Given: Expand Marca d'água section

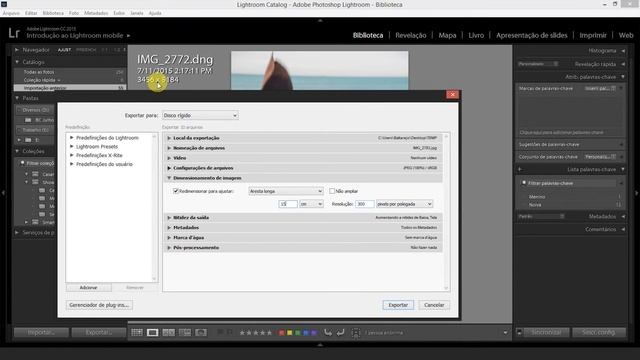Looking at the screenshot, I should pyautogui.click(x=169, y=238).
